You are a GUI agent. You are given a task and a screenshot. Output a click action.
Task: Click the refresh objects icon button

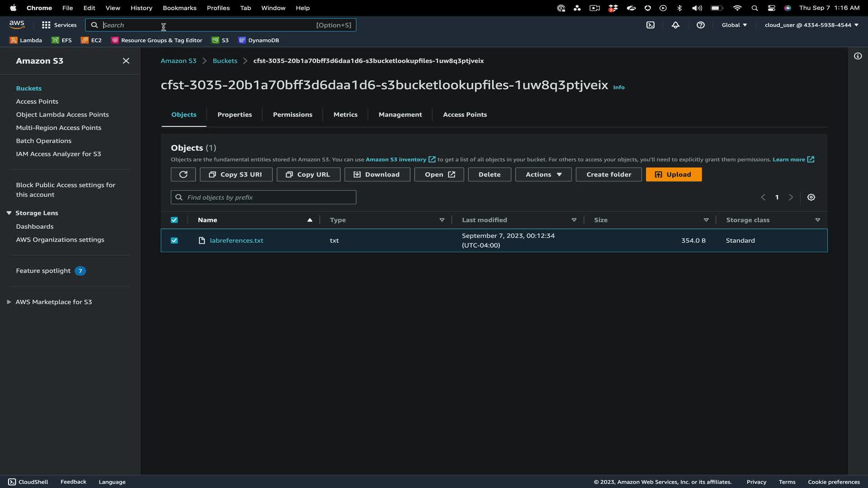183,174
